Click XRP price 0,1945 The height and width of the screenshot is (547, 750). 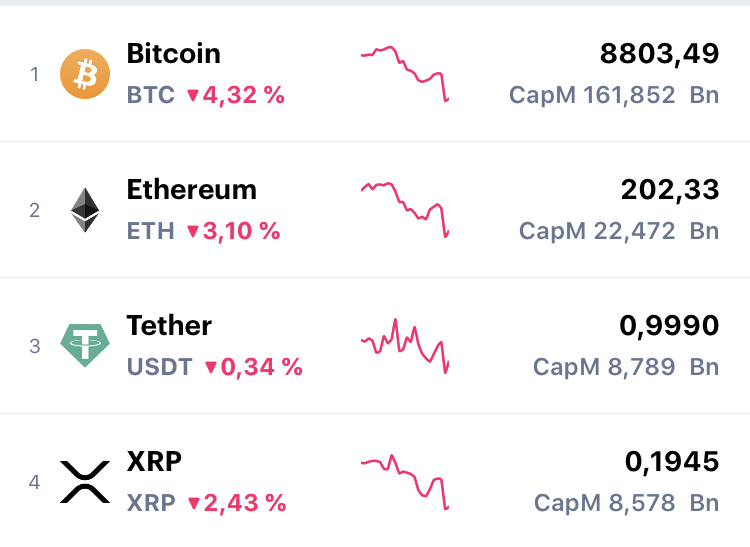pyautogui.click(x=671, y=461)
